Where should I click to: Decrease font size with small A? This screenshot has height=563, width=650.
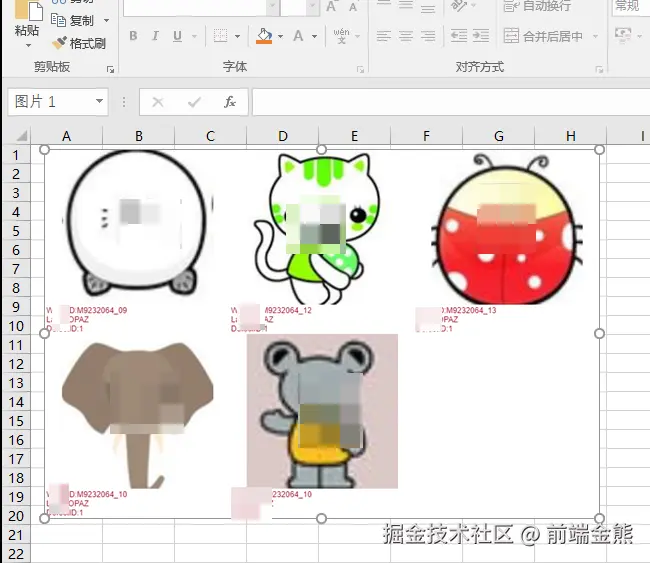click(353, 7)
